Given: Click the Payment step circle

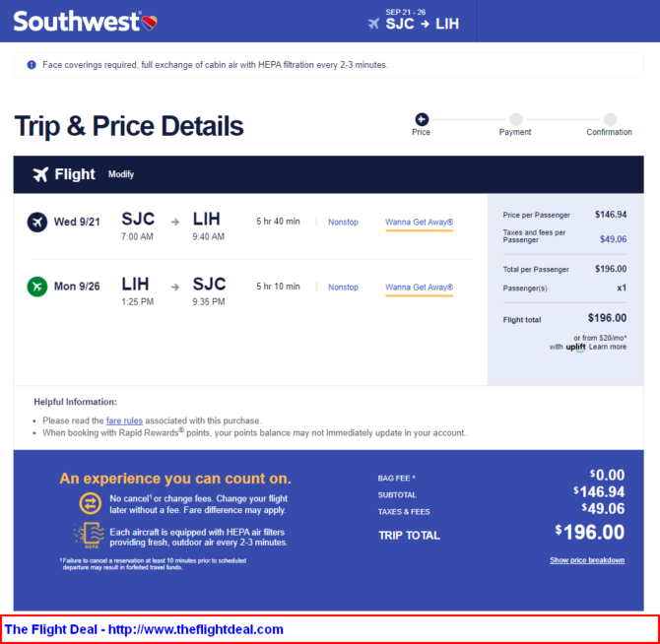Looking at the screenshot, I should click(515, 119).
